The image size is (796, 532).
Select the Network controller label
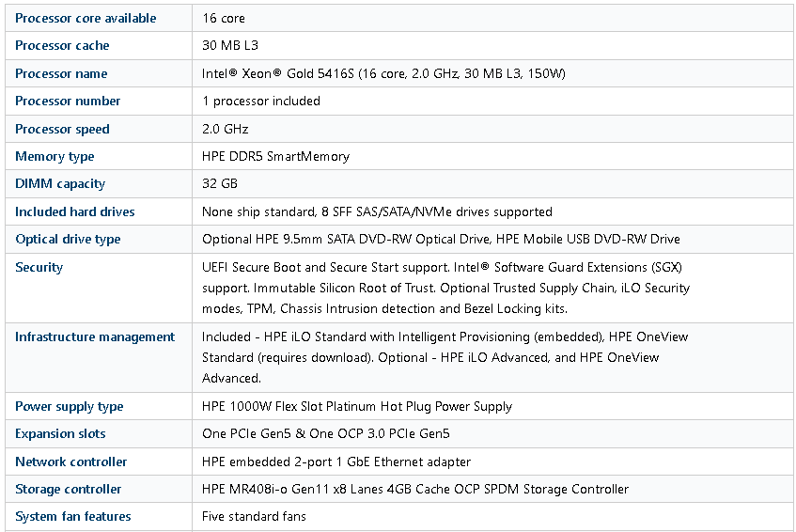pyautogui.click(x=71, y=462)
